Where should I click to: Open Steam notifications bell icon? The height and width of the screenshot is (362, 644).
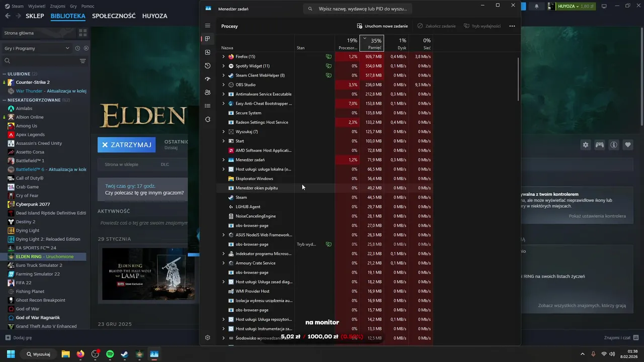click(x=536, y=7)
